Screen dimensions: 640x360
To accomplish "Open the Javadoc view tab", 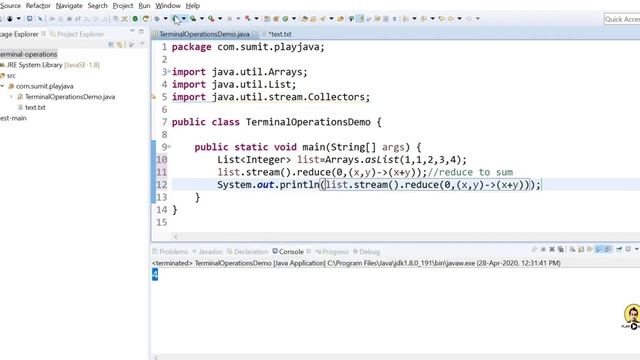I will [207, 251].
